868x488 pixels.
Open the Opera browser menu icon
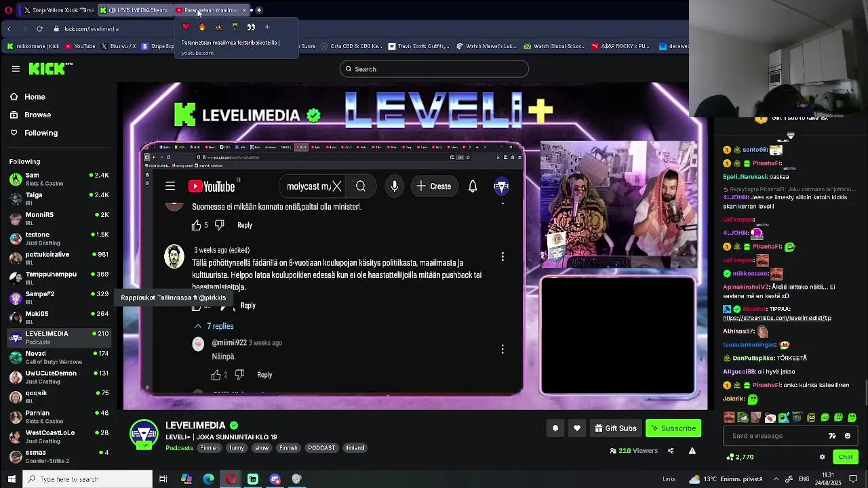pos(9,10)
